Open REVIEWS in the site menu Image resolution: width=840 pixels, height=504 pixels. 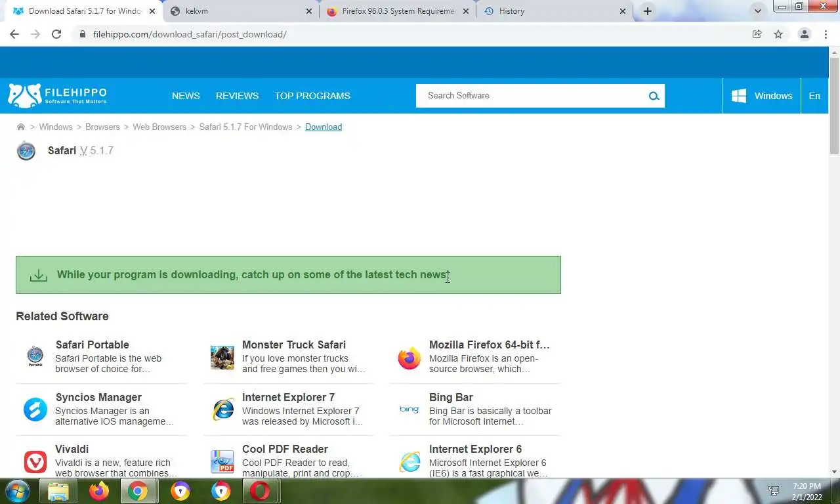coord(237,96)
